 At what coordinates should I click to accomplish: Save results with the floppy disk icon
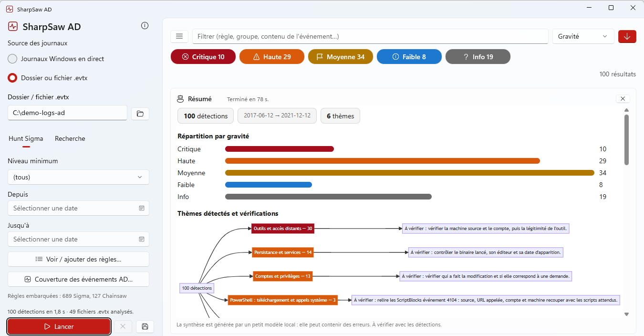click(x=145, y=326)
